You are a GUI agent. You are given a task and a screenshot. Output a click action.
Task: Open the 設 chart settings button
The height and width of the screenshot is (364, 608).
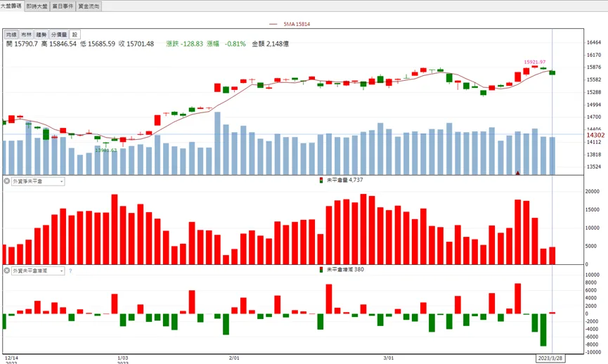[x=75, y=34]
